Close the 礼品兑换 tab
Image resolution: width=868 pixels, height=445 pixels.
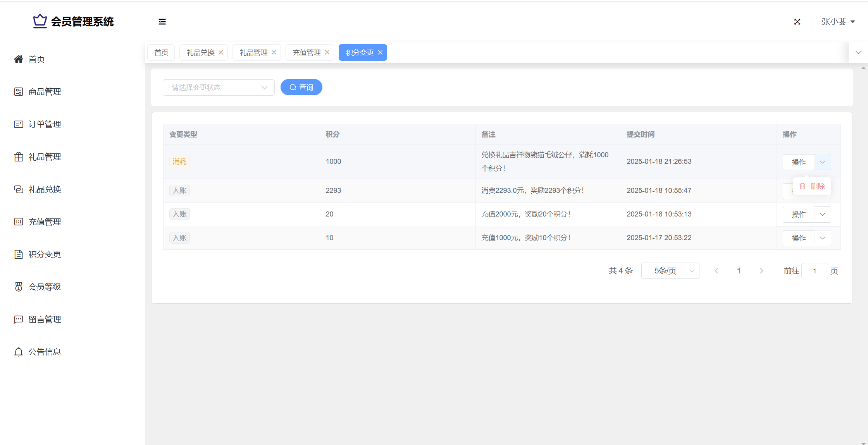point(221,52)
